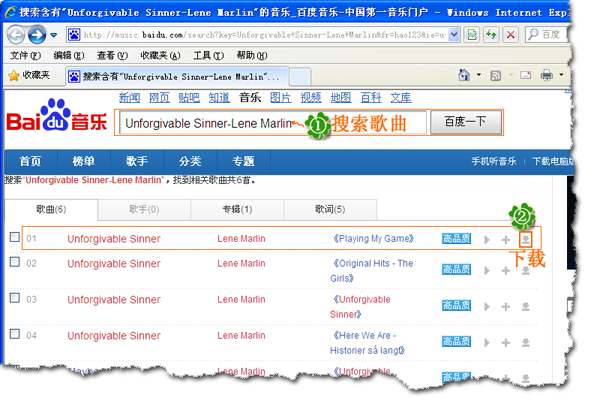591x405 pixels.
Task: Click the Baidu 音乐 logo
Action: [57, 116]
